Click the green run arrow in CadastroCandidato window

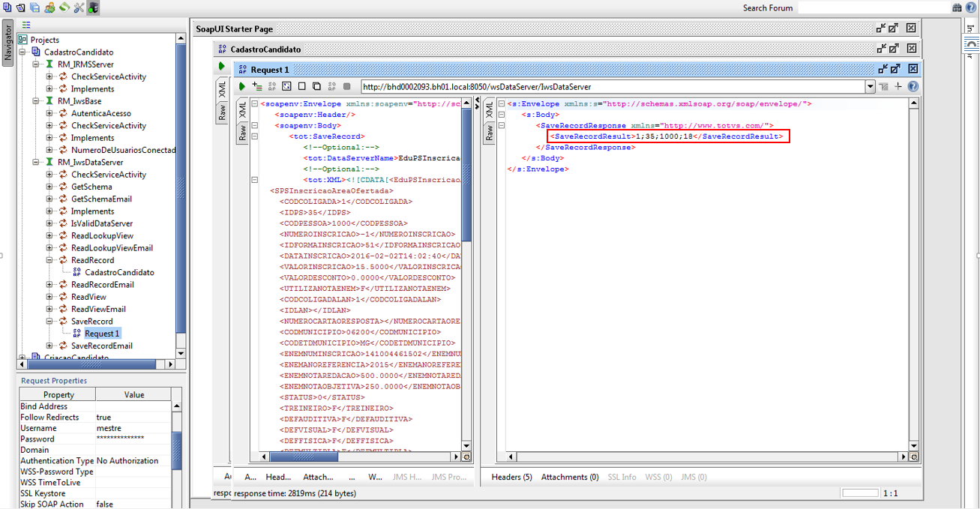(x=222, y=67)
